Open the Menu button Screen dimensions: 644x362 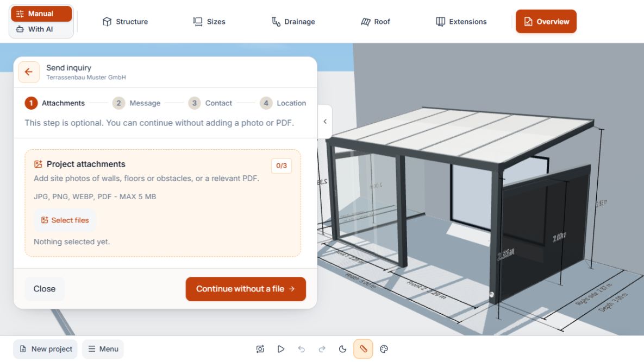(x=103, y=350)
